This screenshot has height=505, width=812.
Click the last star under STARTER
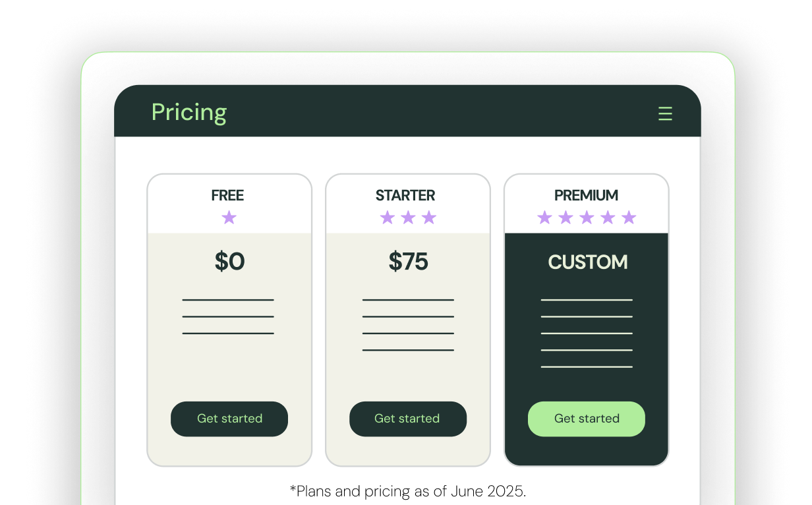pos(429,217)
